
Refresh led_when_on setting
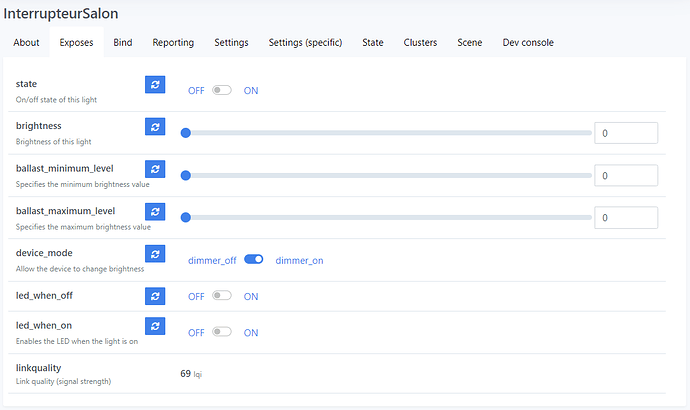[x=155, y=326]
